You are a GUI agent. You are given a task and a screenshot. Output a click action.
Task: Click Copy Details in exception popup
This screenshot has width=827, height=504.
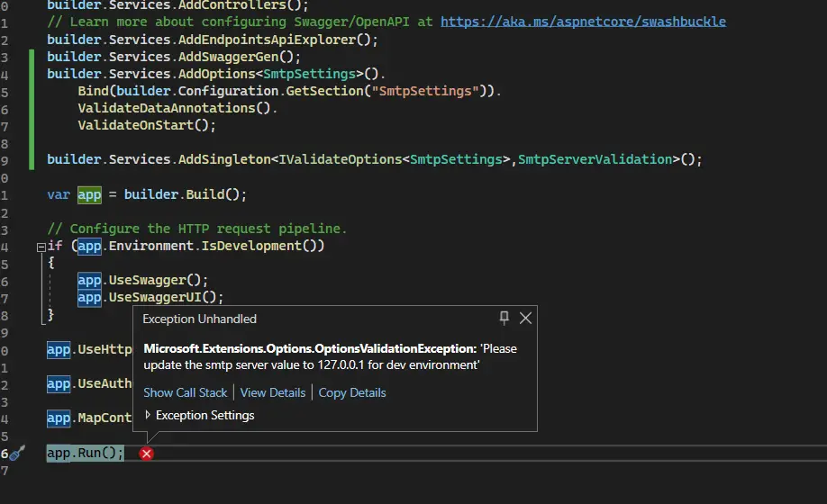pyautogui.click(x=352, y=392)
